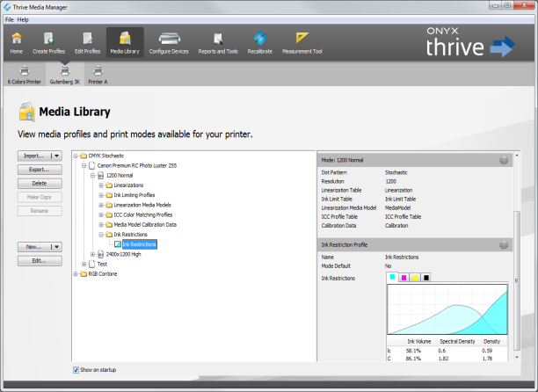
Task: Select the Media Library toolbar icon
Action: click(x=125, y=43)
